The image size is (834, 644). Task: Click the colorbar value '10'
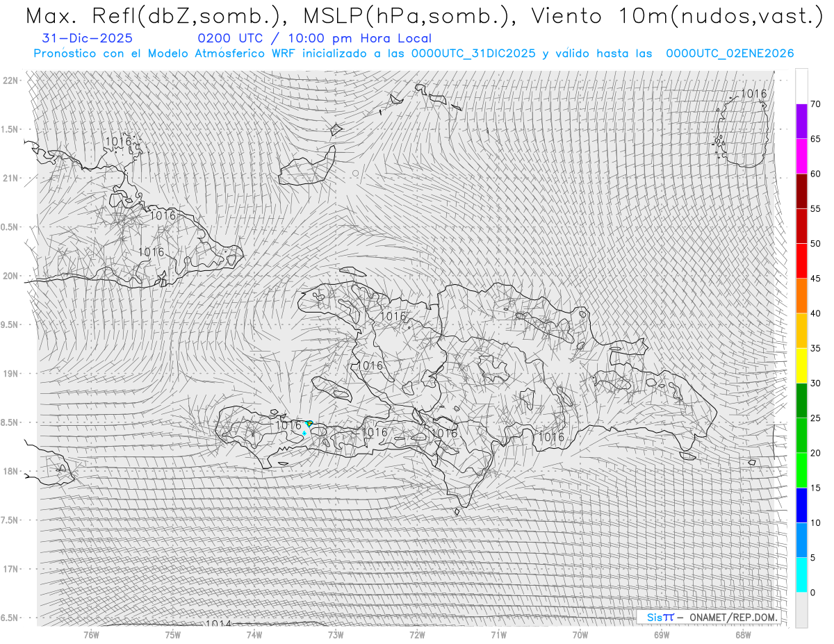coord(815,522)
